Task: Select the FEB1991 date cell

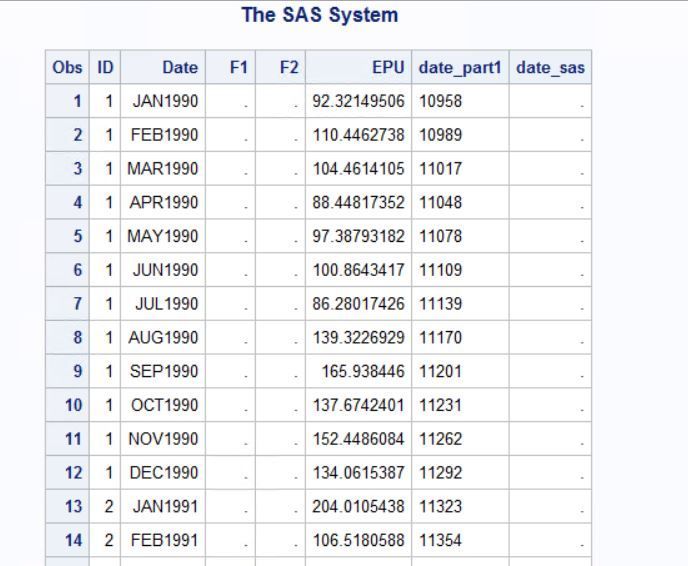Action: 163,540
